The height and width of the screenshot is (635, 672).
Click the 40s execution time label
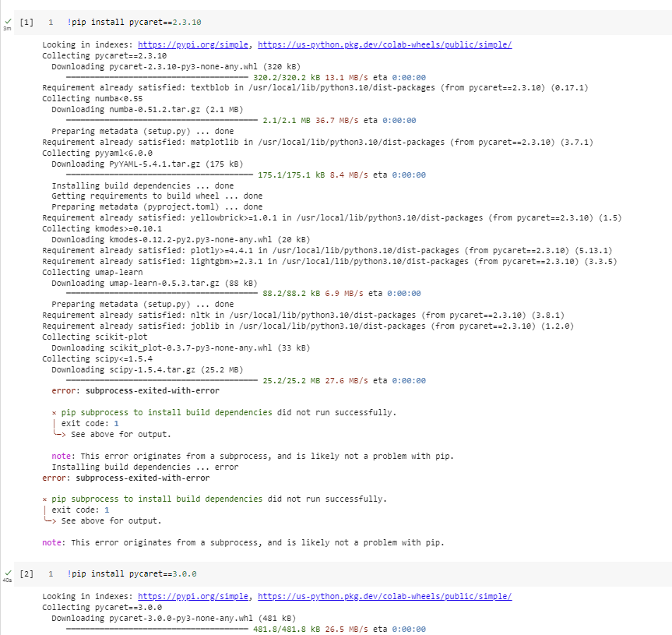[6, 580]
